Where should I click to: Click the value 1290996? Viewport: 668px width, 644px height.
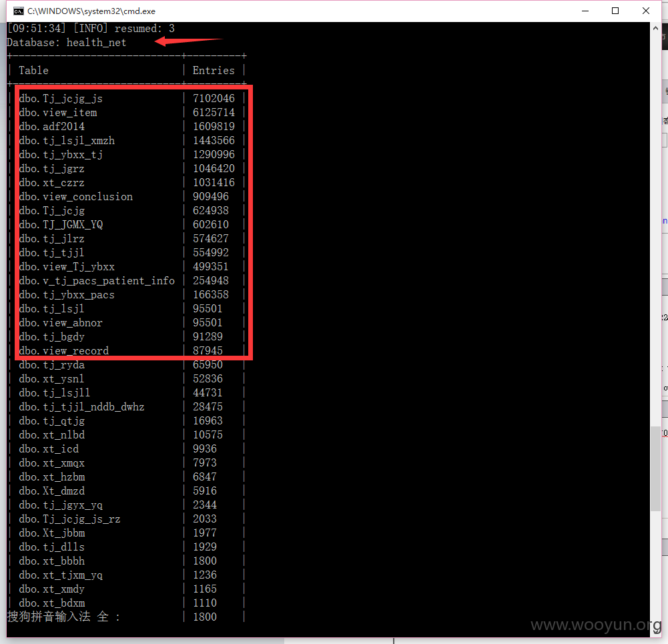coord(214,155)
